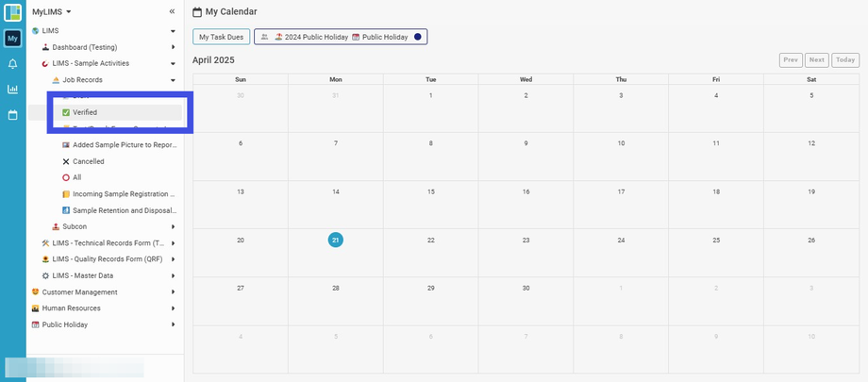Click the LIMS globe icon

click(x=36, y=31)
